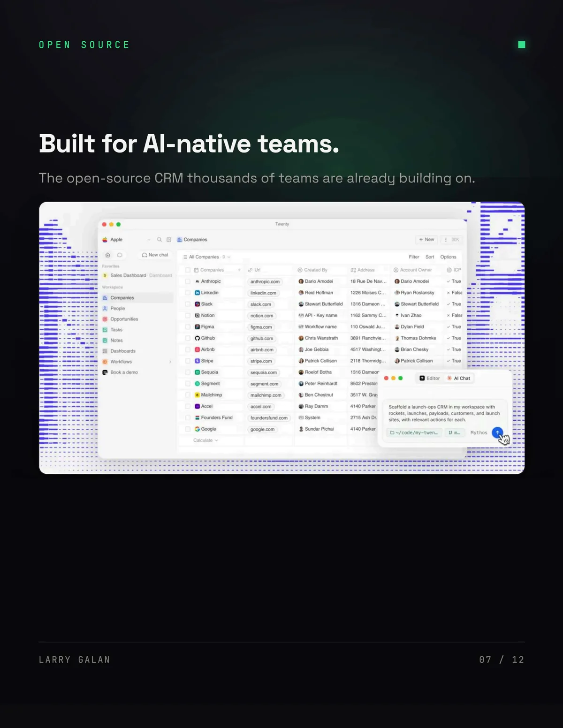Open the Mythos model selector
Image resolution: width=563 pixels, height=728 pixels.
[479, 433]
